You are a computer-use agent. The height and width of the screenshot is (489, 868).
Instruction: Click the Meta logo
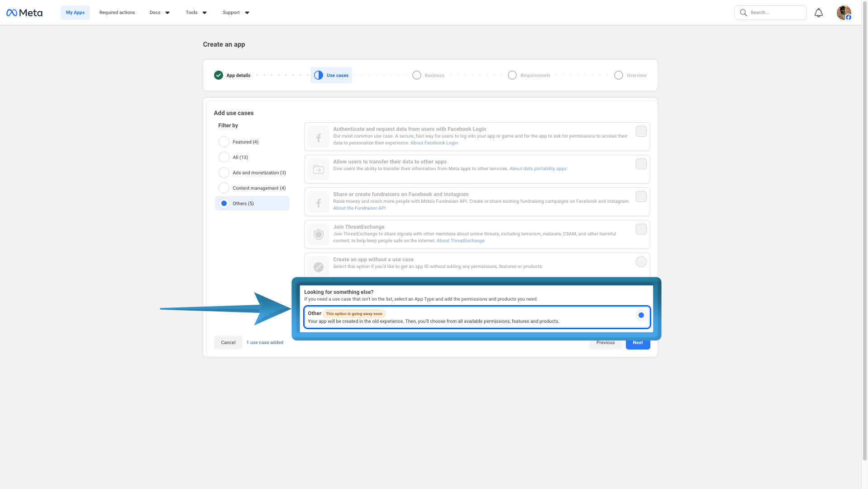[24, 13]
